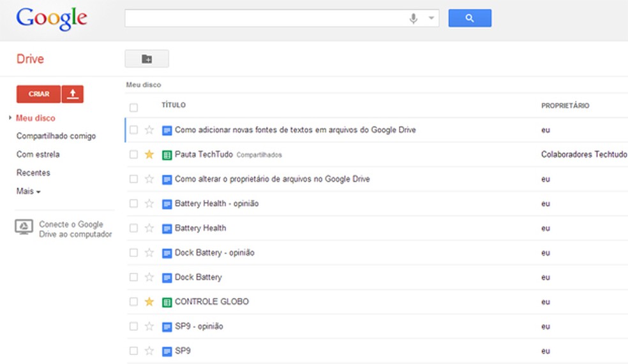Expand Meu disco tree arrow

pos(10,117)
